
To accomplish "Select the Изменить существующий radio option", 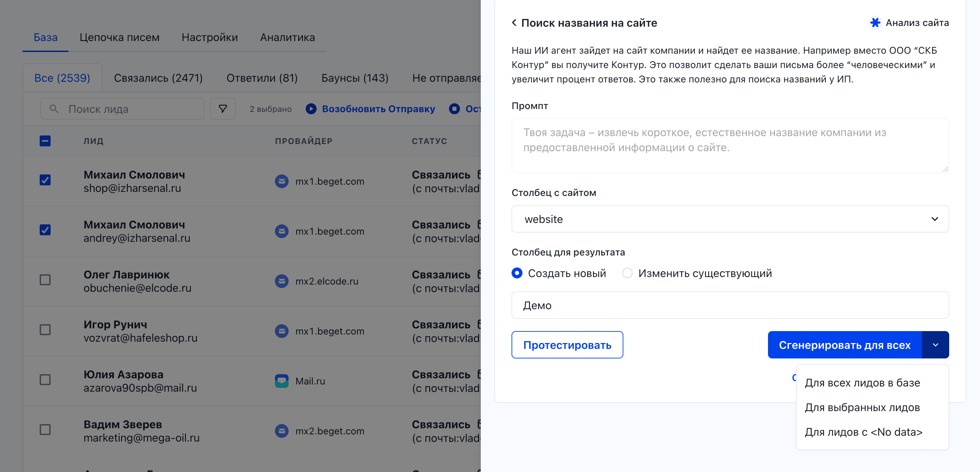I will tap(627, 273).
